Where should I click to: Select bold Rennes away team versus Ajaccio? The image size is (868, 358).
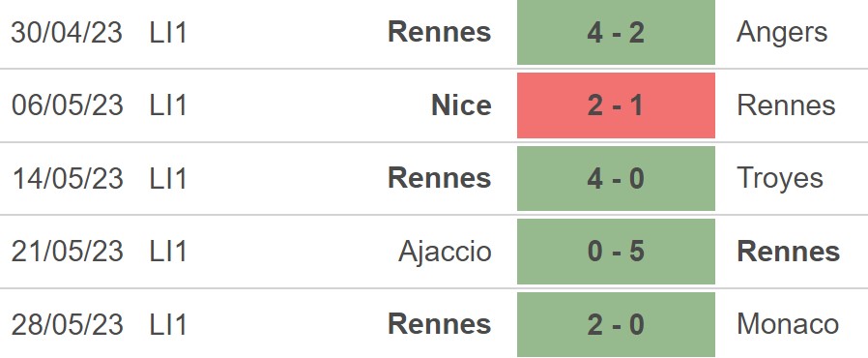789,252
